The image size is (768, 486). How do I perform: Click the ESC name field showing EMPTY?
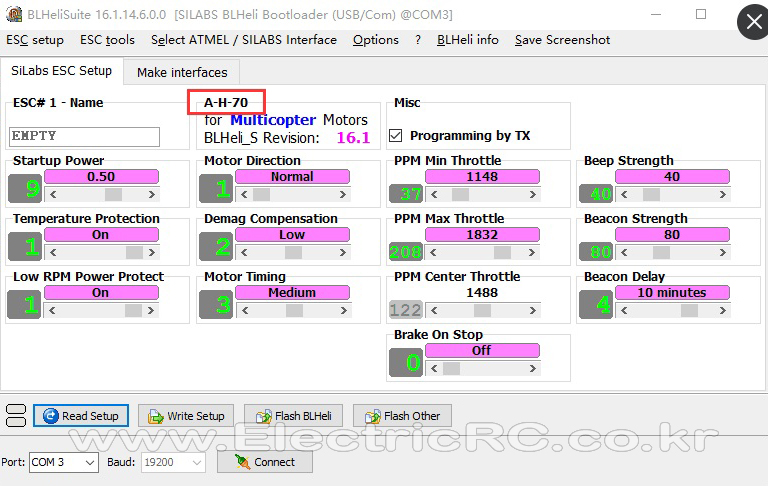click(84, 137)
